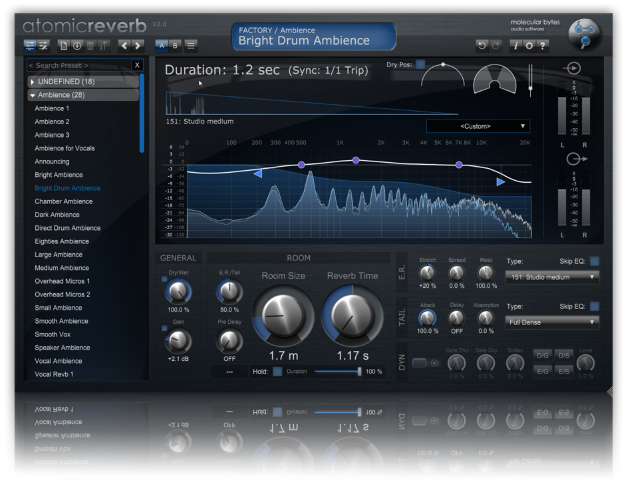
Task: Click the redo arrow icon in header
Action: pos(495,45)
